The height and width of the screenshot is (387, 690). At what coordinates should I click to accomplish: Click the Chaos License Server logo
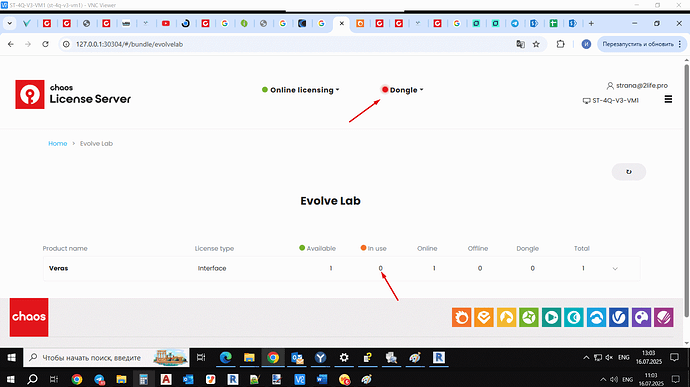point(73,94)
